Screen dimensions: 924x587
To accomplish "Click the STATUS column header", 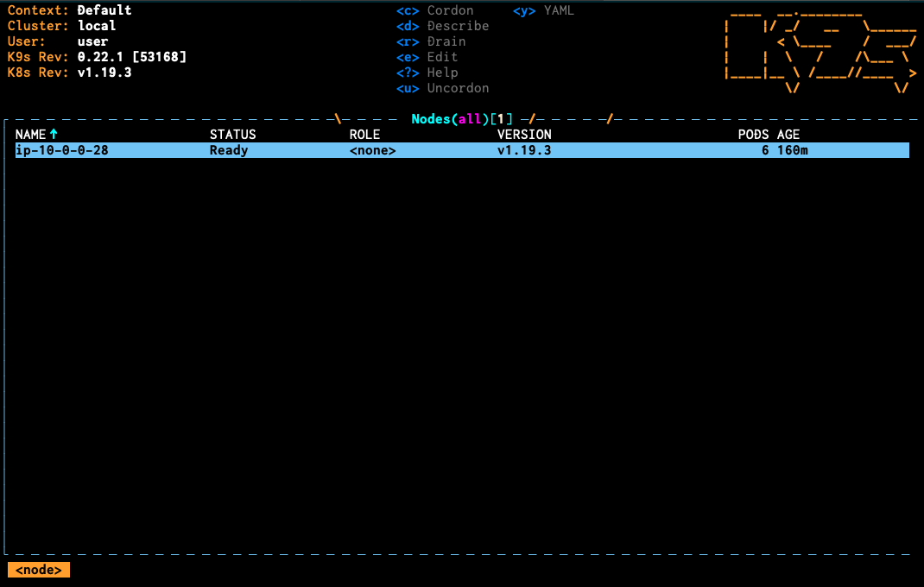I will click(x=233, y=135).
